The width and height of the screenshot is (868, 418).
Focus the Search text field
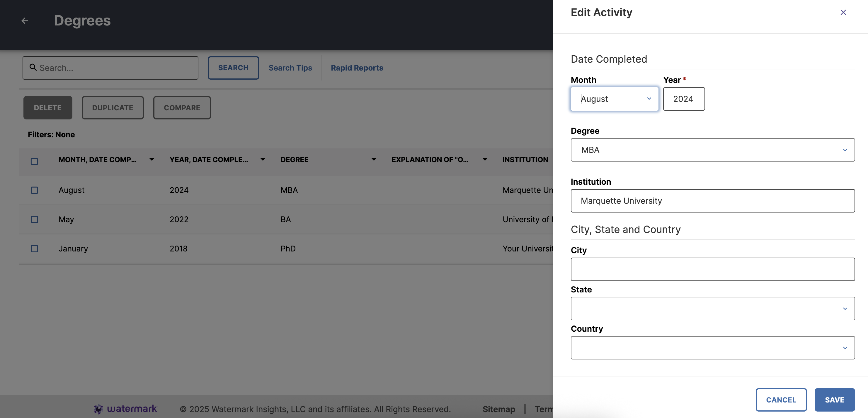(110, 68)
